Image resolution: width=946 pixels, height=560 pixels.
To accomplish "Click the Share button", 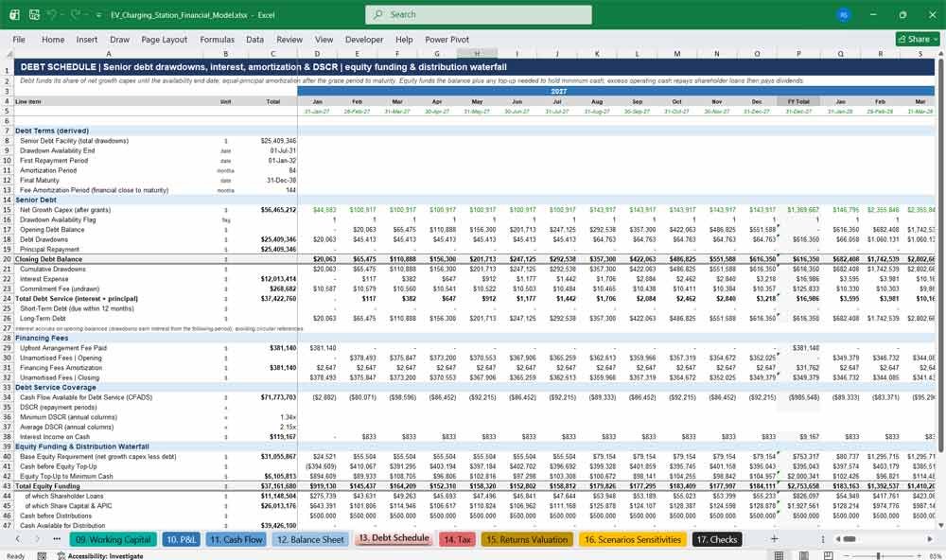I will click(x=918, y=39).
